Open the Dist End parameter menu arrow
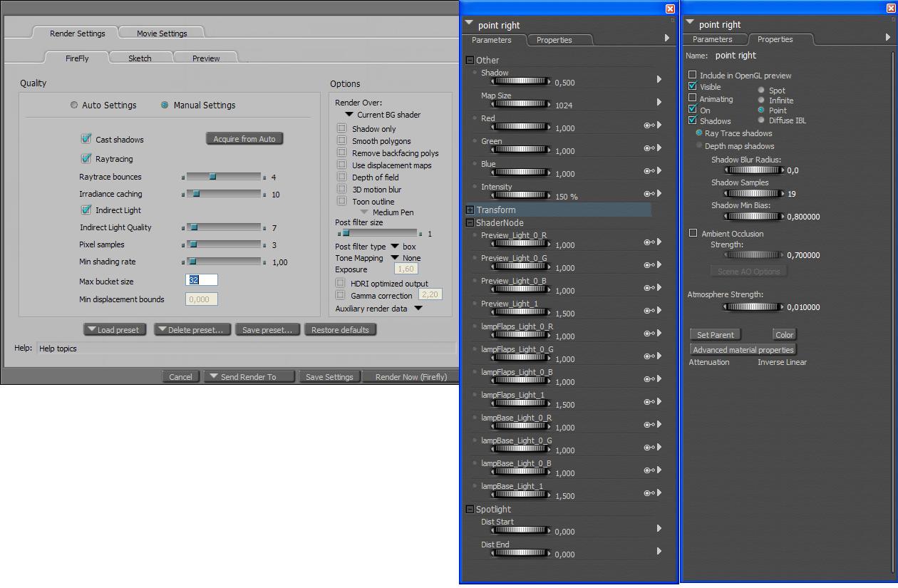This screenshot has width=898, height=588. coord(659,552)
